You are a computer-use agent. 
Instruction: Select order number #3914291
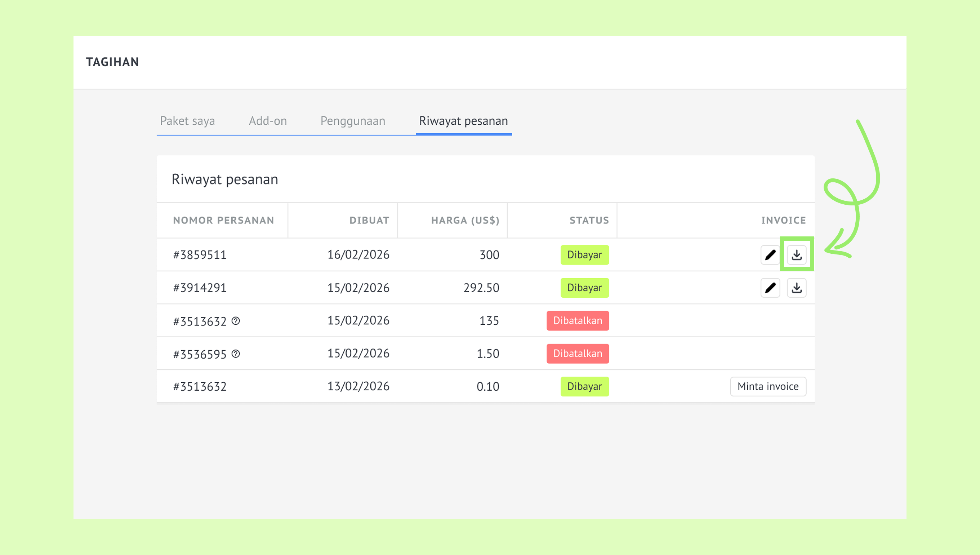click(x=200, y=288)
